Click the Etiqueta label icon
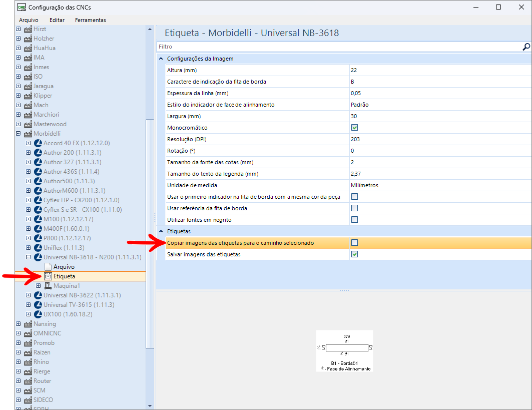This screenshot has height=410, width=532. pyautogui.click(x=48, y=276)
